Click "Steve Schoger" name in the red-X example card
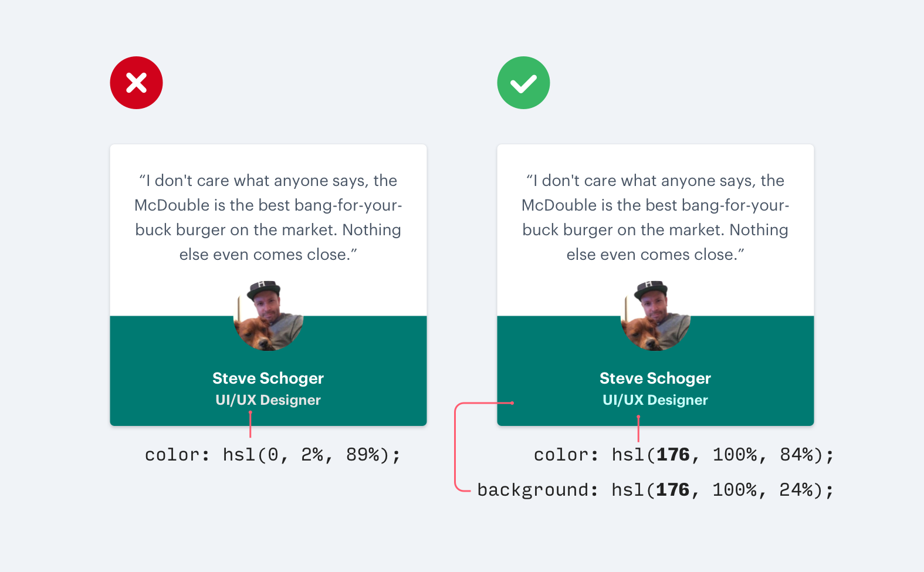 [x=268, y=378]
